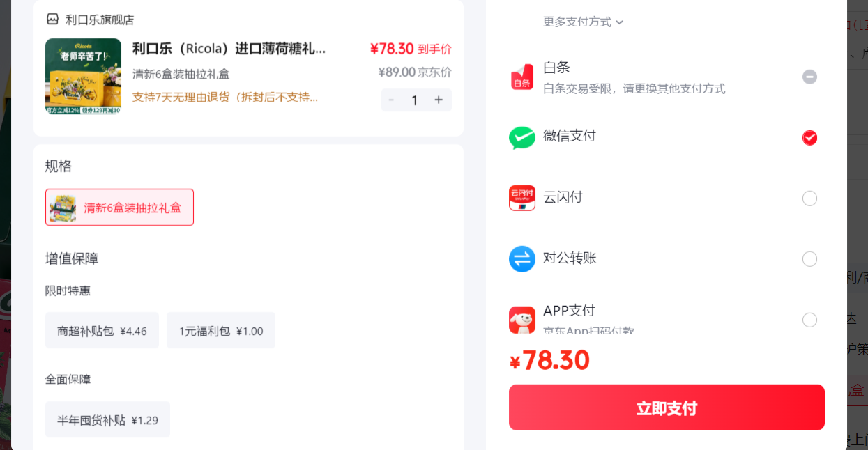Add 半年囤货补贴 ¥1.29 protection

click(x=107, y=419)
